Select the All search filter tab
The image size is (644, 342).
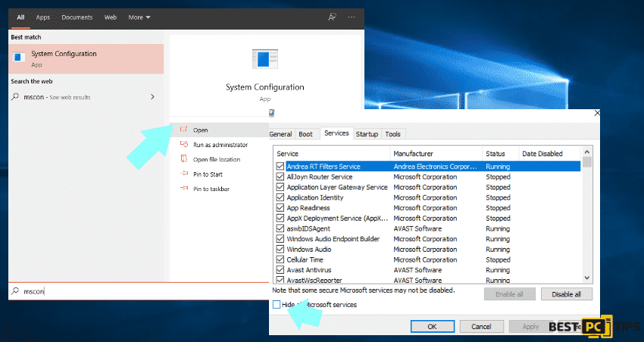pyautogui.click(x=20, y=17)
